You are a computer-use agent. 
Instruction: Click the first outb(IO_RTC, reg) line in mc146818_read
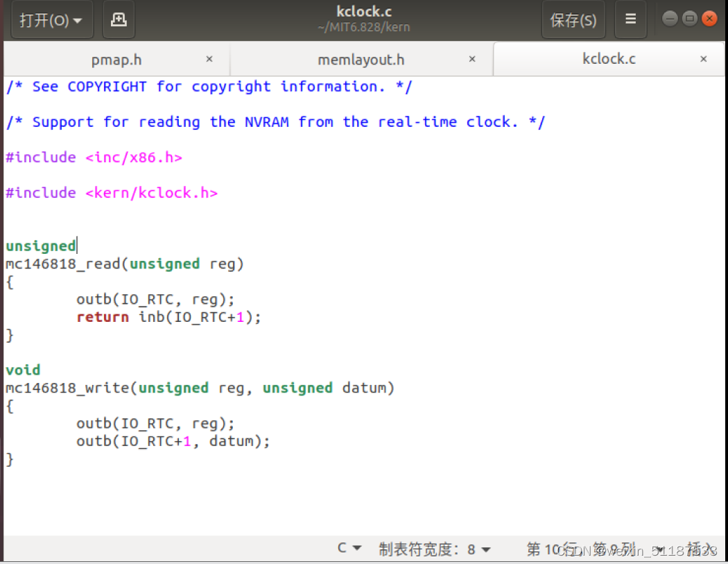click(155, 299)
